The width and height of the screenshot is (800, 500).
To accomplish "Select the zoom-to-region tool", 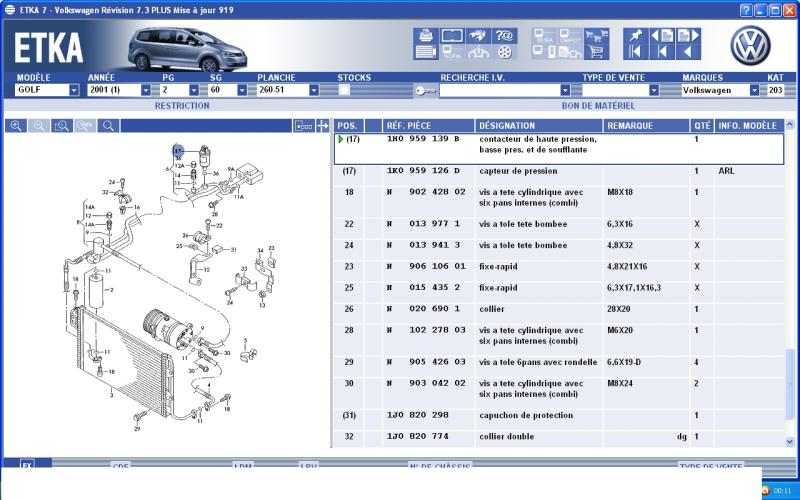I will click(62, 126).
